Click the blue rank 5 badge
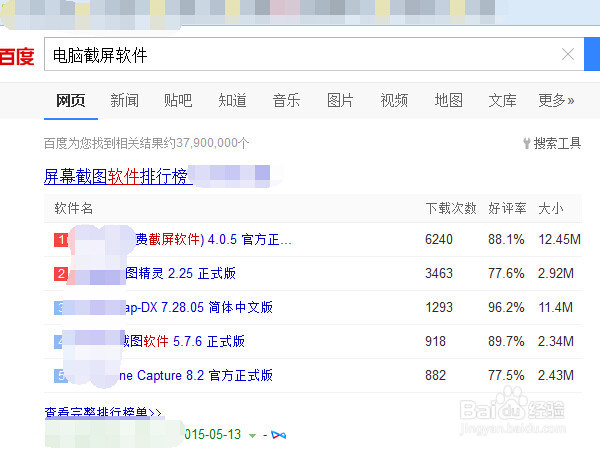Screen dimensions: 600x450 60,375
